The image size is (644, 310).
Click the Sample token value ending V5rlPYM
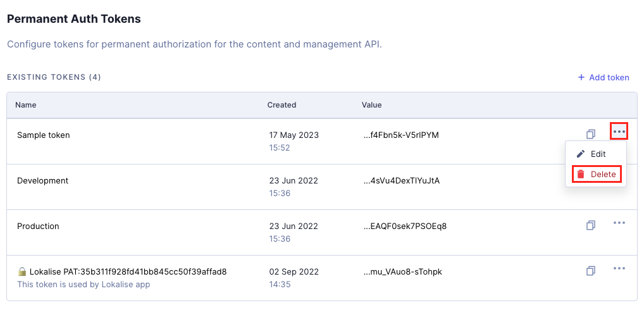400,135
